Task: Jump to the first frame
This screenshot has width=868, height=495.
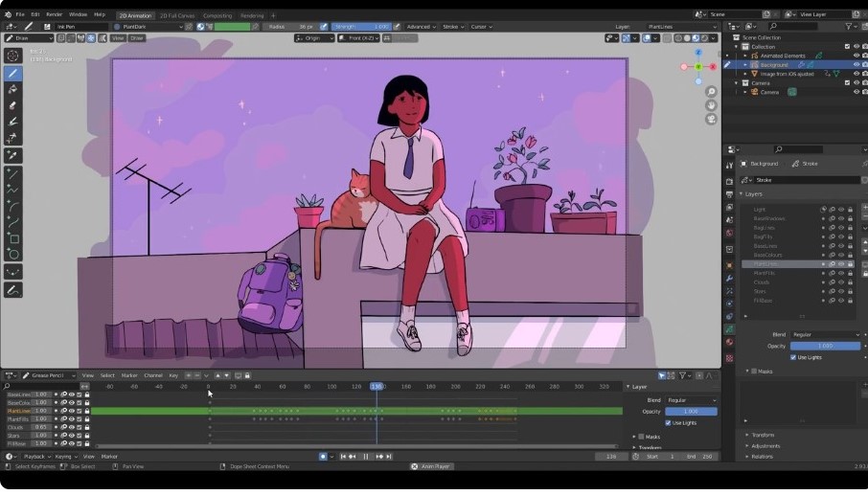Action: click(343, 457)
